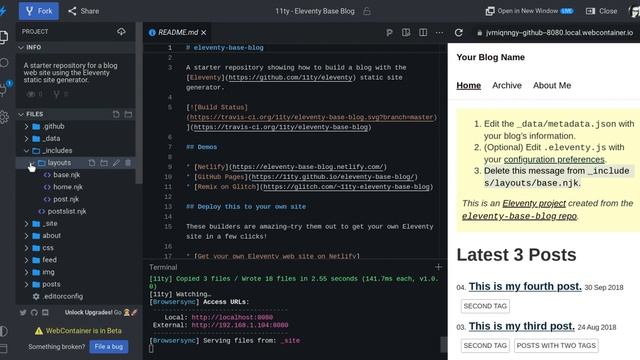
Task: Close the README.md tab
Action: tap(204, 32)
